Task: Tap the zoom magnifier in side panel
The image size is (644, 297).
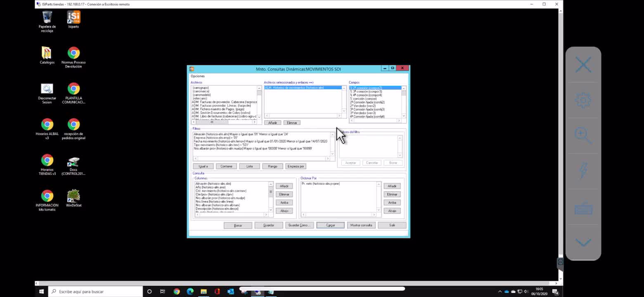Action: pos(583,136)
